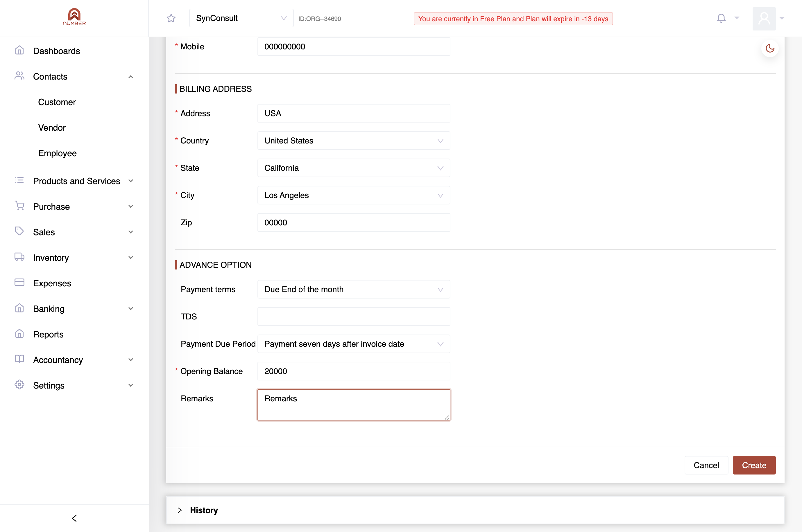The width and height of the screenshot is (802, 532).
Task: Click the Sales tag icon
Action: point(19,231)
